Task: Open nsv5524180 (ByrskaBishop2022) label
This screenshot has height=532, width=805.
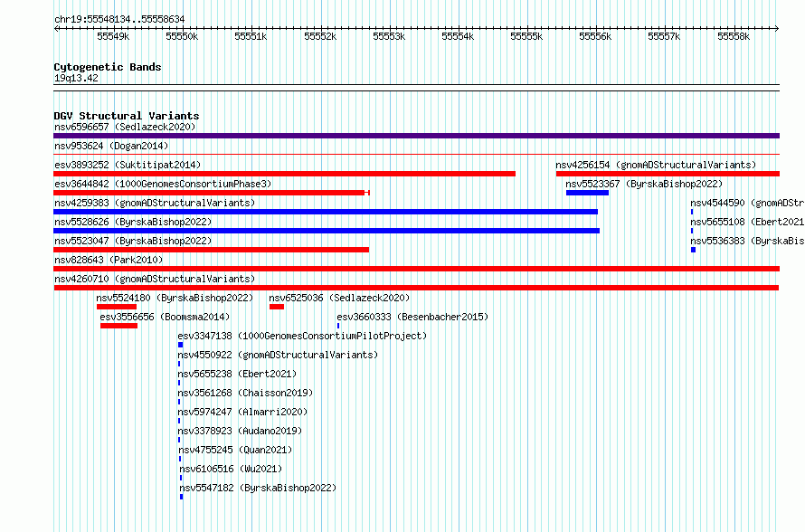Action: (x=175, y=298)
